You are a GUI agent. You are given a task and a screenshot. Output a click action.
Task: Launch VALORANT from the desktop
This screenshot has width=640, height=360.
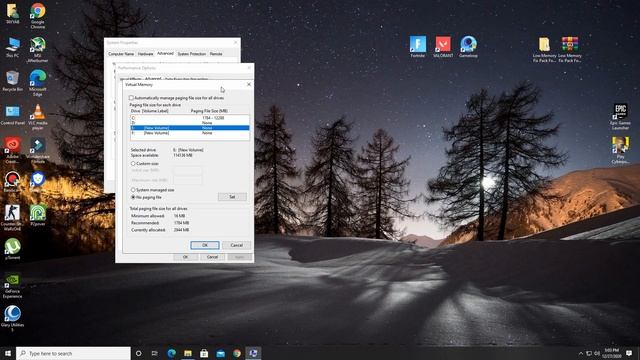click(x=443, y=47)
